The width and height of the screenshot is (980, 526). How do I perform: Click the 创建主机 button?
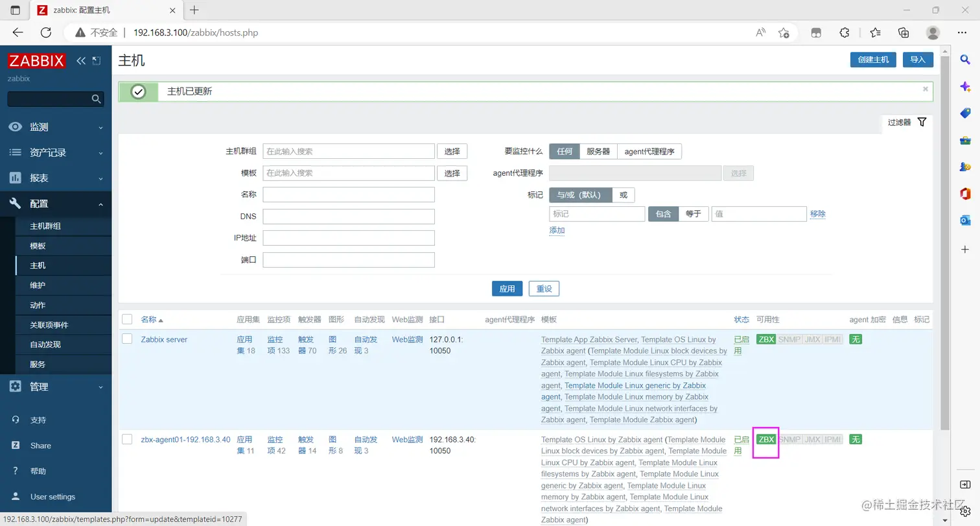[873, 60]
